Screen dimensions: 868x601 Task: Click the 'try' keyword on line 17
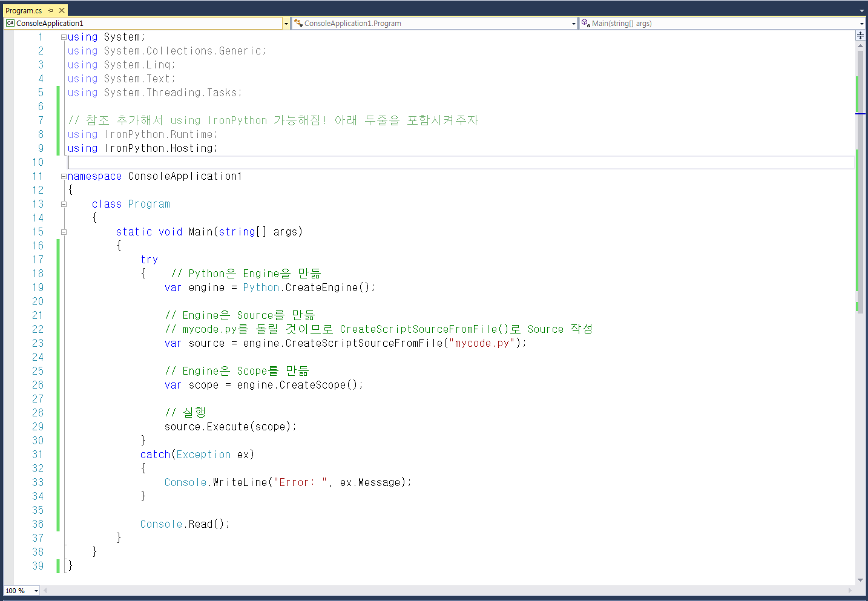tap(149, 260)
